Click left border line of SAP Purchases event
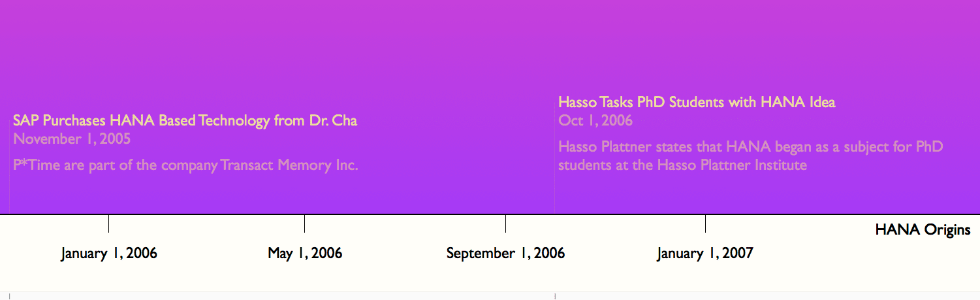Image resolution: width=980 pixels, height=300 pixels. (x=10, y=163)
